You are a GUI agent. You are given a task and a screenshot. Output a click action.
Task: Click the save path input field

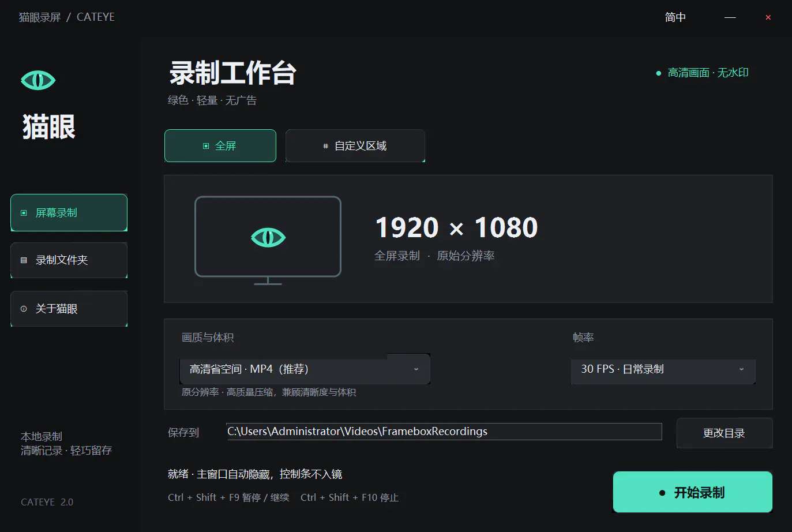coord(444,432)
